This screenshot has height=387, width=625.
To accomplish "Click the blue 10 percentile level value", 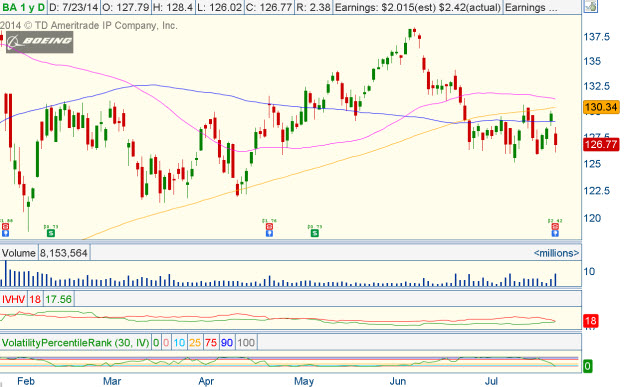I will pos(179,343).
